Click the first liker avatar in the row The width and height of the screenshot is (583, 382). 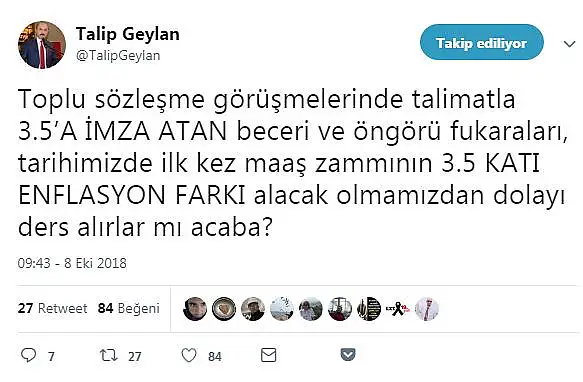click(195, 309)
